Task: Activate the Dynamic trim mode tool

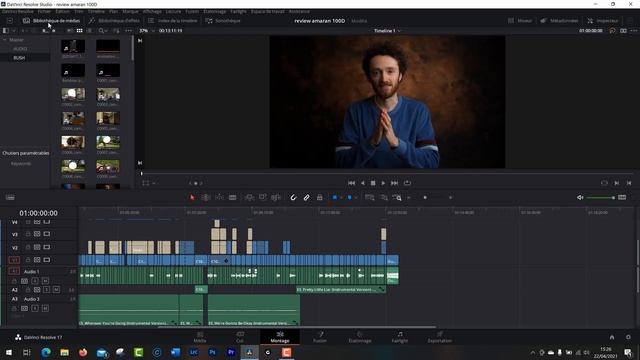Action: coord(219,198)
